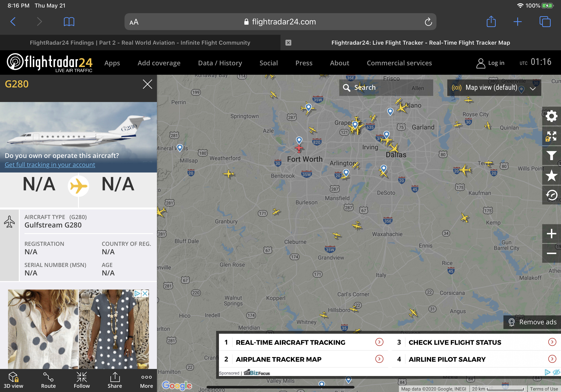Switch to Infinite Flight Community tab
The height and width of the screenshot is (392, 561).
[140, 43]
